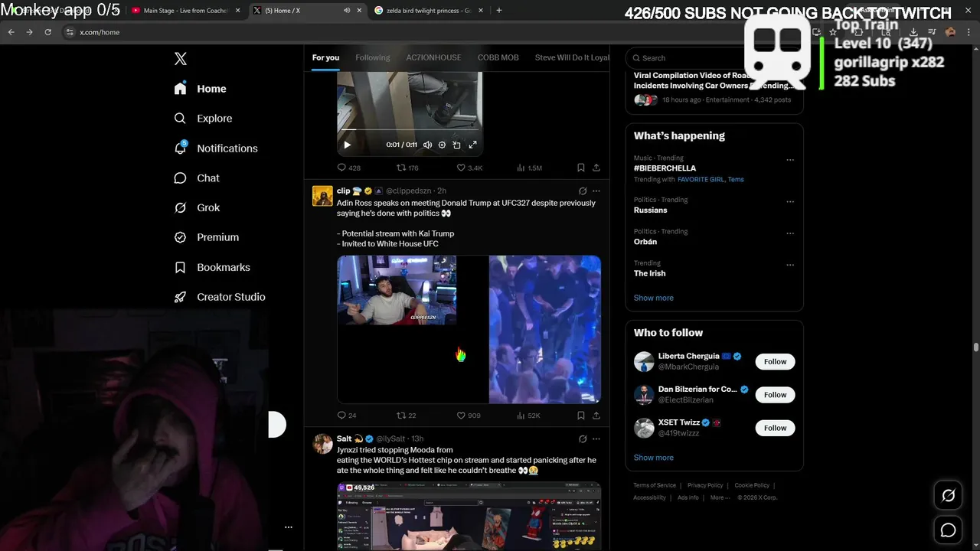Like the top post with 3.4K likes

pos(469,168)
